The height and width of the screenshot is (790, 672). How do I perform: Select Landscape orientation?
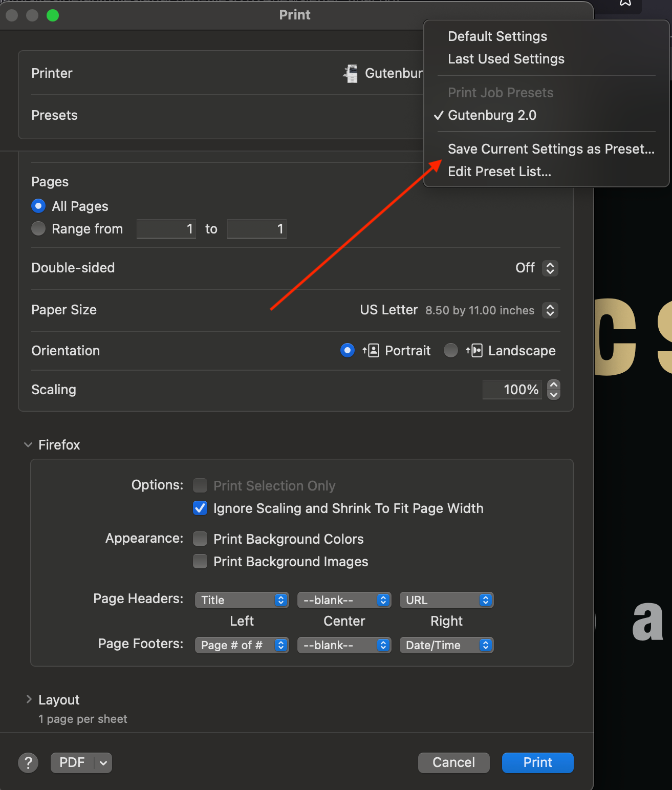[450, 350]
